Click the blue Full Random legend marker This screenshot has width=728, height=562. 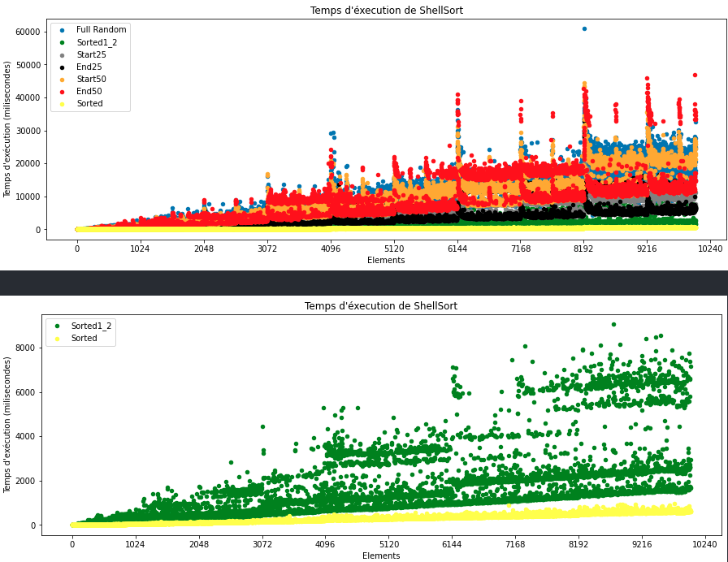click(x=63, y=30)
